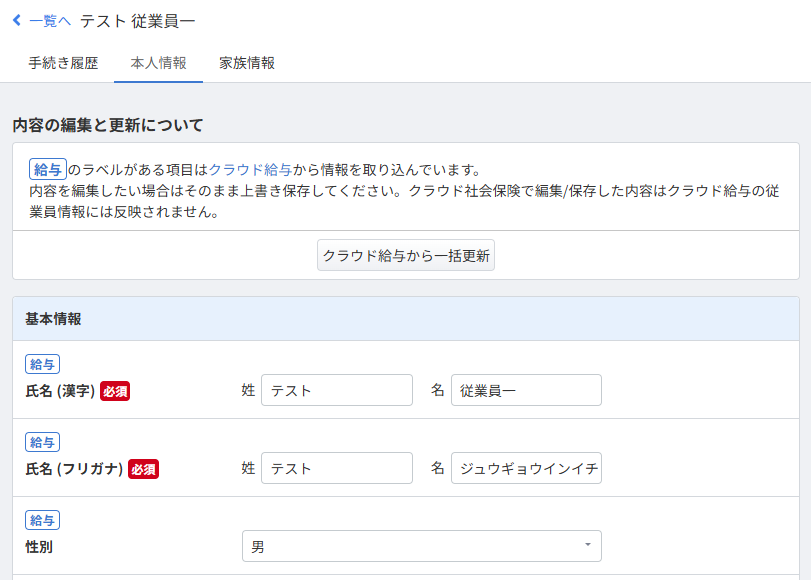
Task: Click 必須 badge beside 氏名 (漢字)
Action: click(115, 391)
